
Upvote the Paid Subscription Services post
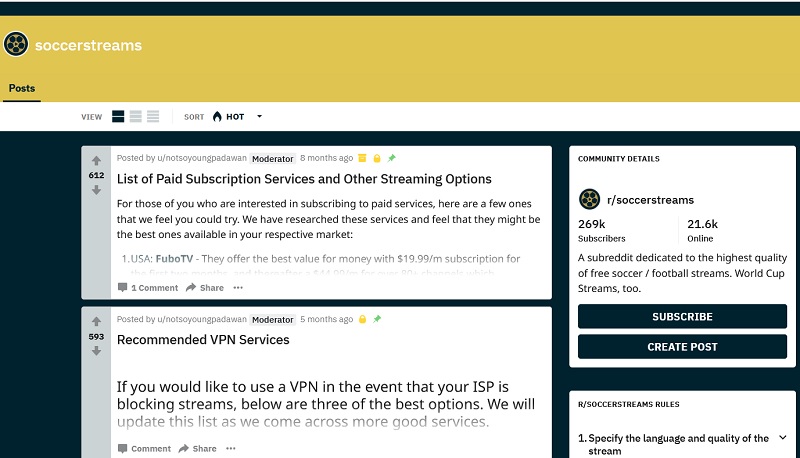[x=96, y=161]
